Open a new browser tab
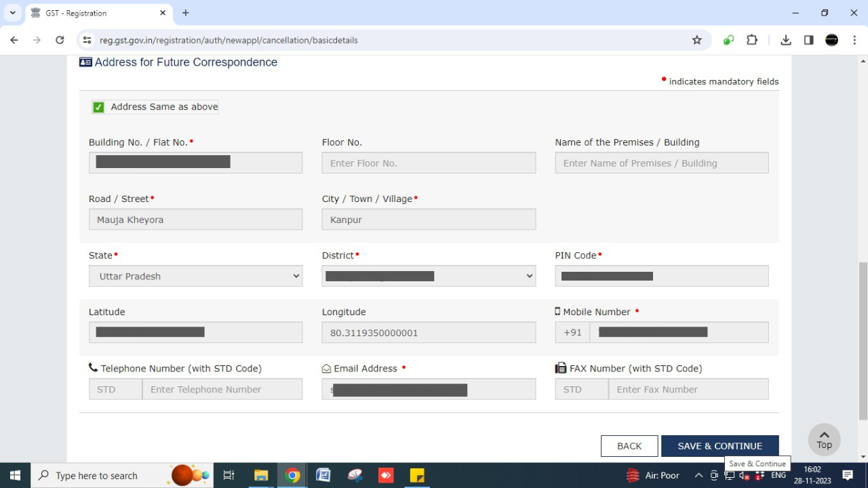The image size is (868, 488). click(x=186, y=13)
